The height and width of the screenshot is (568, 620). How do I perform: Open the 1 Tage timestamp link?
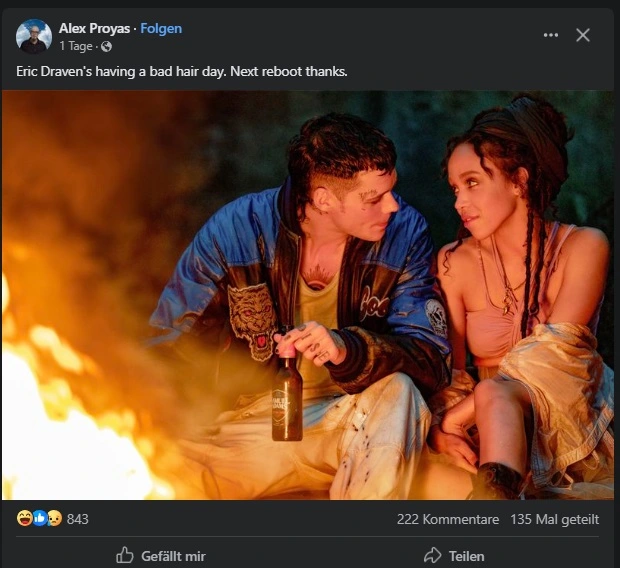(x=76, y=46)
